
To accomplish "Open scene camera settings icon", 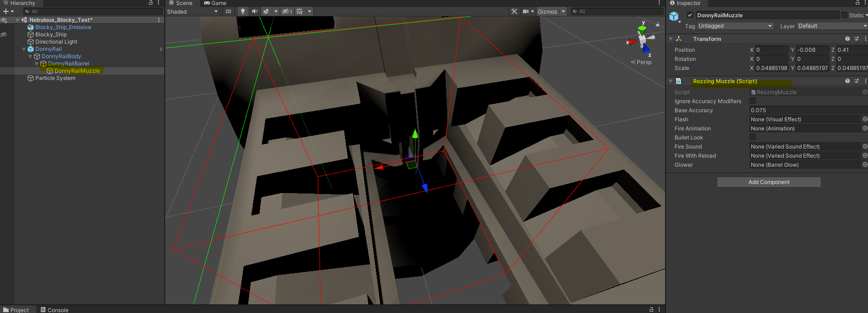I will (526, 11).
